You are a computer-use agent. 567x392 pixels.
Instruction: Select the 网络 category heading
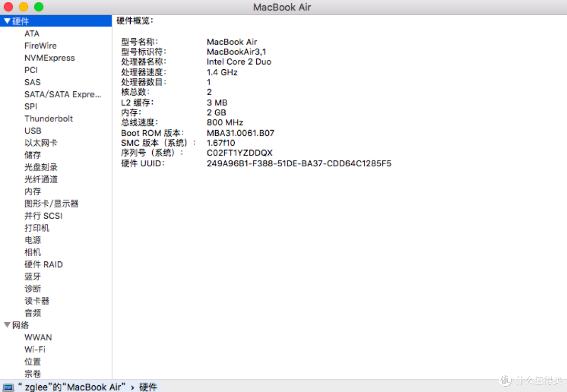20,325
